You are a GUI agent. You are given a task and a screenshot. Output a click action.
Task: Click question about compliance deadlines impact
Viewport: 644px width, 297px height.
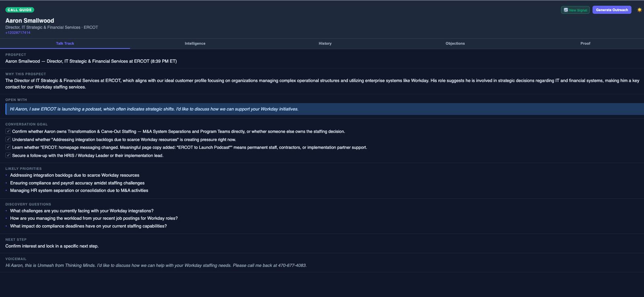coord(88,226)
